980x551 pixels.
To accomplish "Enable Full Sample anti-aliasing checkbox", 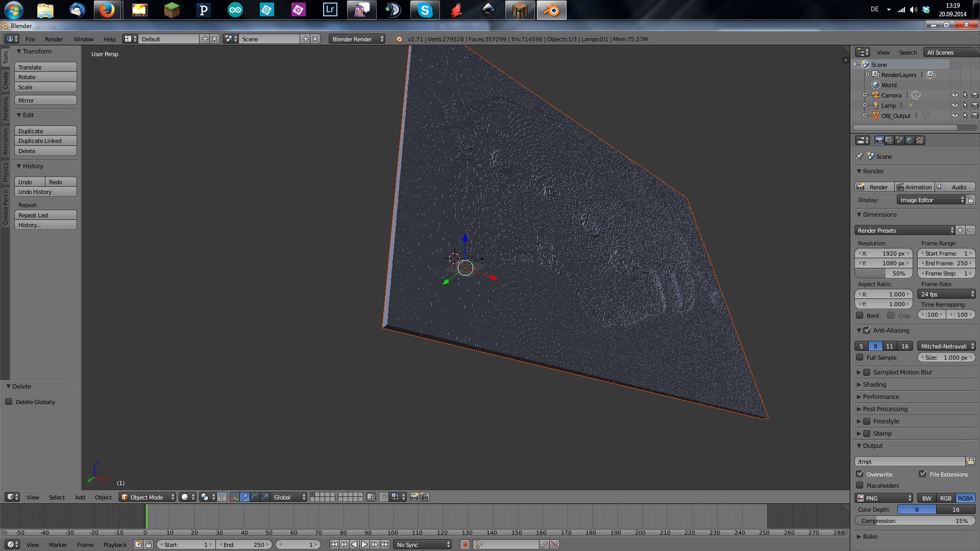I will pos(861,357).
